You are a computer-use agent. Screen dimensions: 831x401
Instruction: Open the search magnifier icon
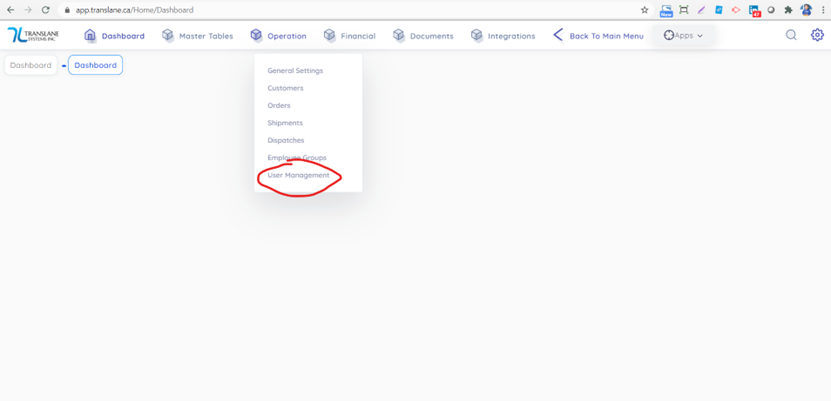pos(791,35)
